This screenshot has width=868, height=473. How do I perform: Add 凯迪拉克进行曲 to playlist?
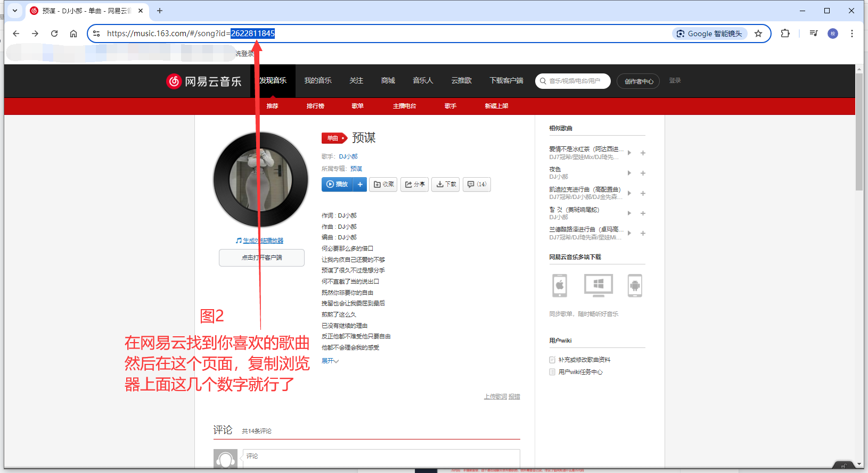pyautogui.click(x=643, y=193)
